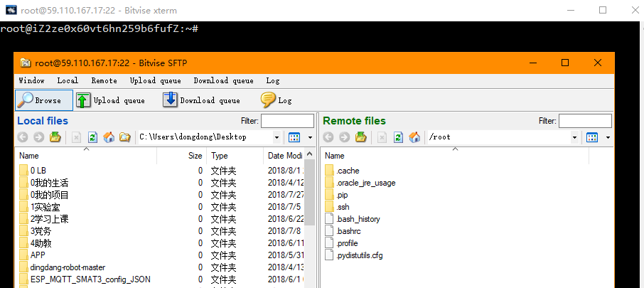Screen dimensions: 644x288
Task: Click the file icon of .bashrc
Action: point(329,231)
